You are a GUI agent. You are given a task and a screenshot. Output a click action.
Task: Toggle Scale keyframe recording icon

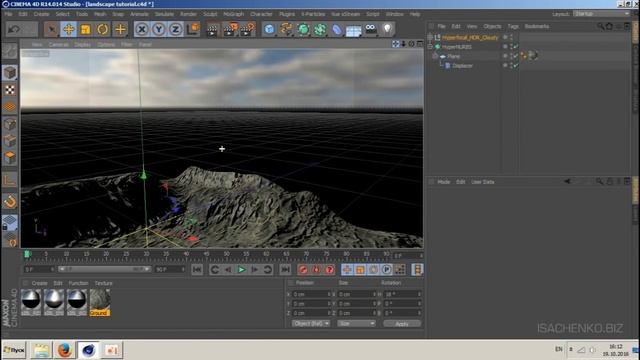click(360, 269)
